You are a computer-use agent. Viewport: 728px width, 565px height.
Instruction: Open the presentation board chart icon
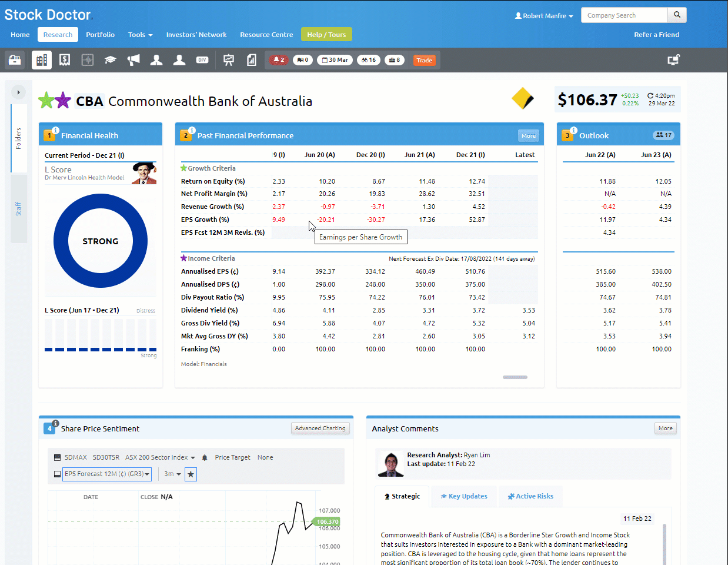tap(229, 60)
